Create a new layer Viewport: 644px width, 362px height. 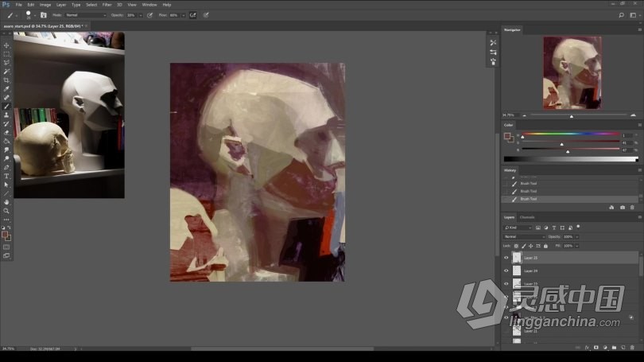pyautogui.click(x=623, y=348)
